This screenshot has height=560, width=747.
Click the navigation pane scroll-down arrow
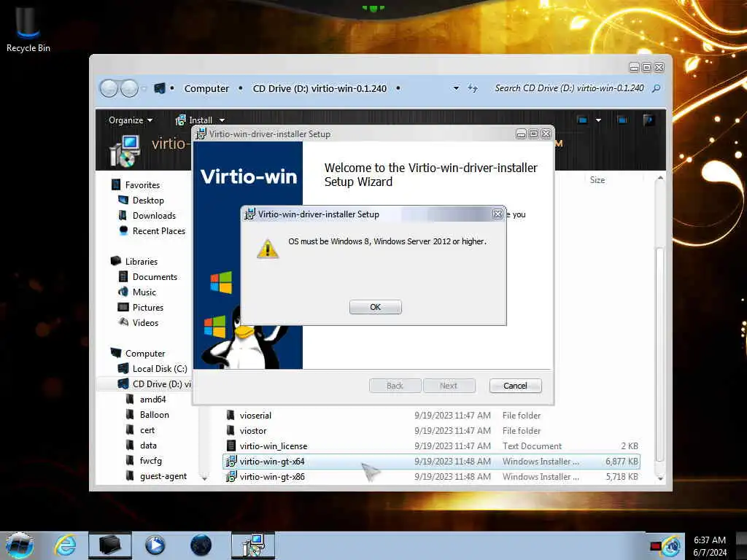click(x=204, y=478)
